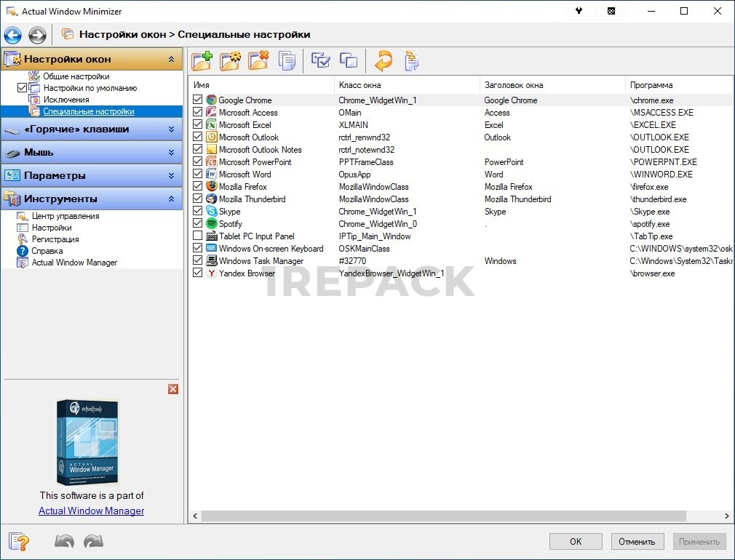The image size is (735, 560).
Task: Click the orange return arrow toolbar icon
Action: pyautogui.click(x=384, y=60)
